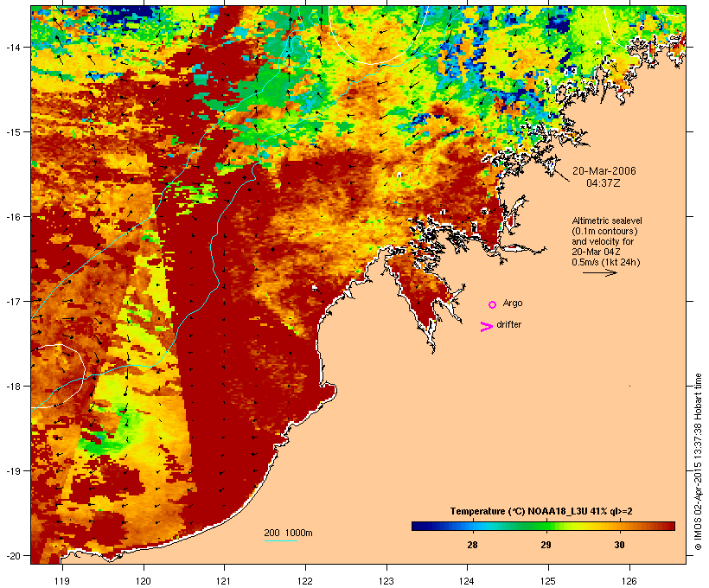Click the 'Argo' legend label
The height and width of the screenshot is (588, 709).
[513, 303]
